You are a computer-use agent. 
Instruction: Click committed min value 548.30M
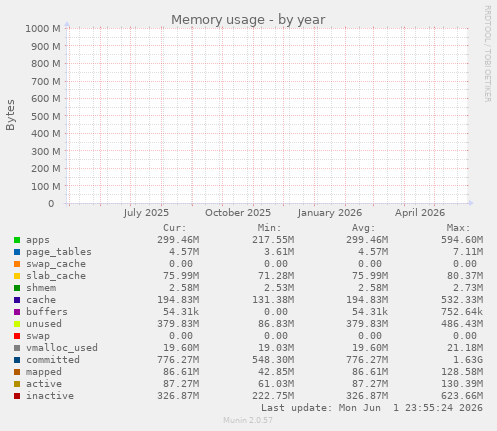(x=273, y=360)
